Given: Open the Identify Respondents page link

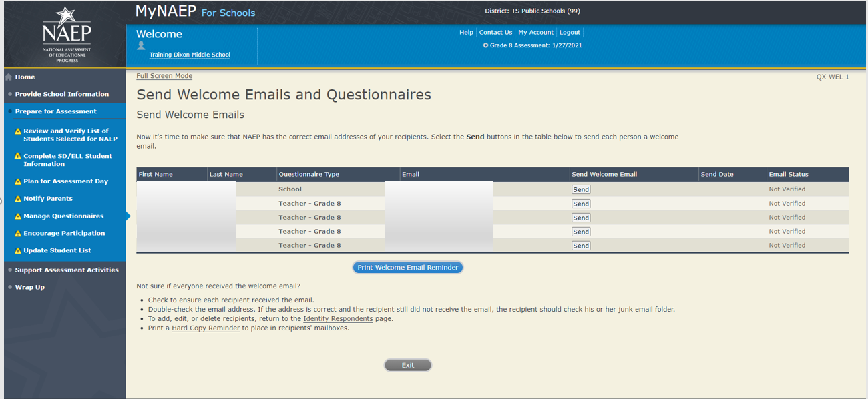Looking at the screenshot, I should click(337, 319).
